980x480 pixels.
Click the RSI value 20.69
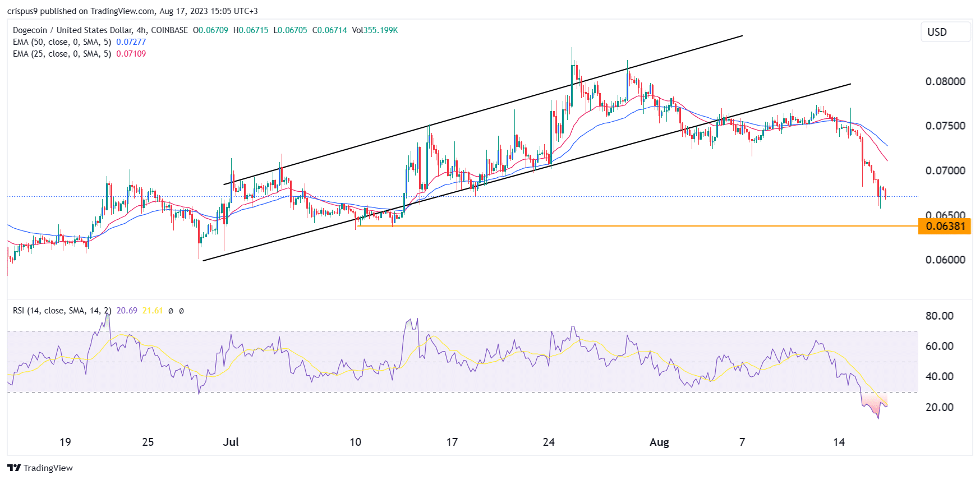point(127,310)
